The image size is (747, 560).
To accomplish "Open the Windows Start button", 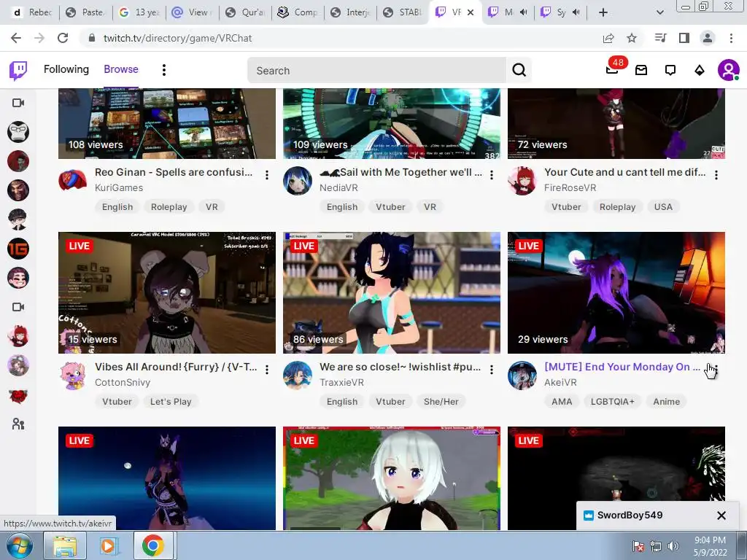I will pyautogui.click(x=18, y=545).
